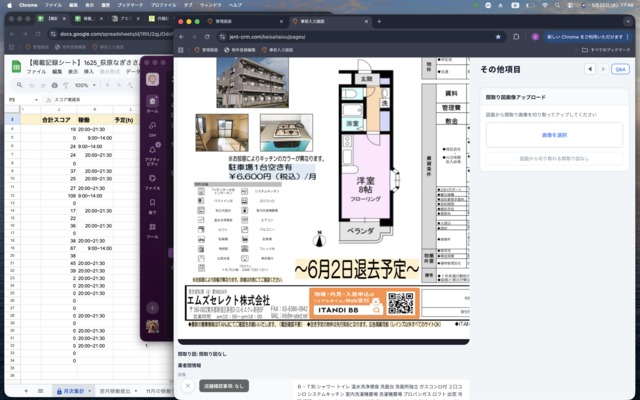Open the purple profile avatar in Chrome
The height and width of the screenshot is (400, 640).
click(x=535, y=37)
